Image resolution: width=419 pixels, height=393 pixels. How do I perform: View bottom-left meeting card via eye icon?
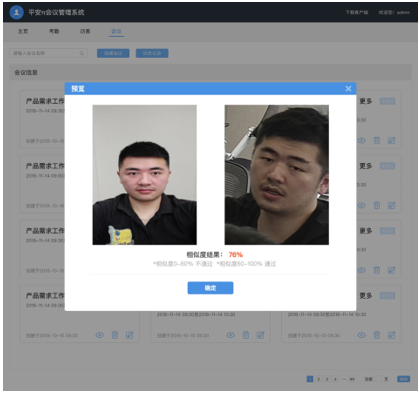pos(100,335)
